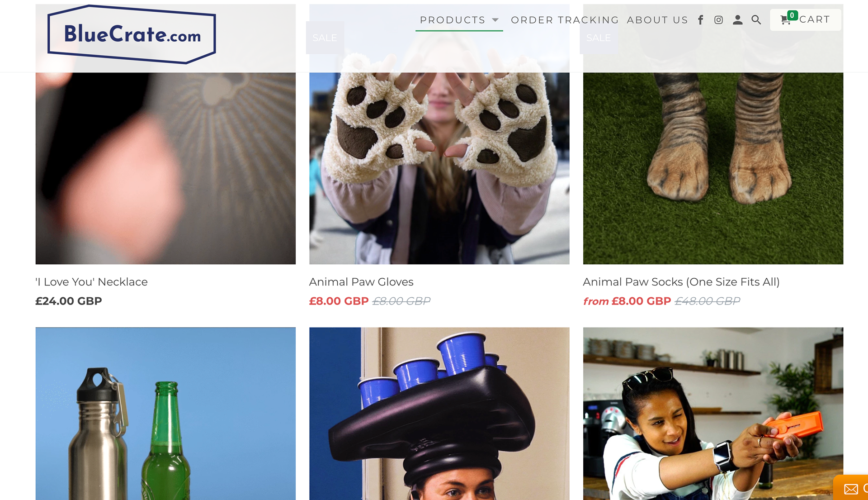Click the search magnifier icon
Image resolution: width=868 pixels, height=500 pixels.
pyautogui.click(x=756, y=20)
